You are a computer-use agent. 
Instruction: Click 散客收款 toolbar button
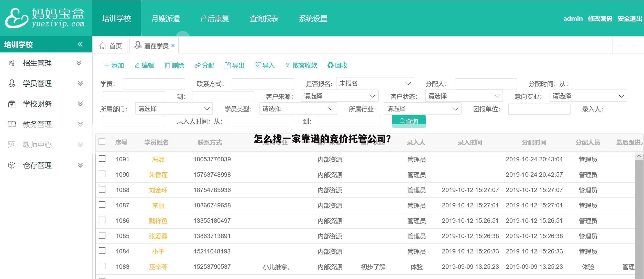pyautogui.click(x=301, y=65)
